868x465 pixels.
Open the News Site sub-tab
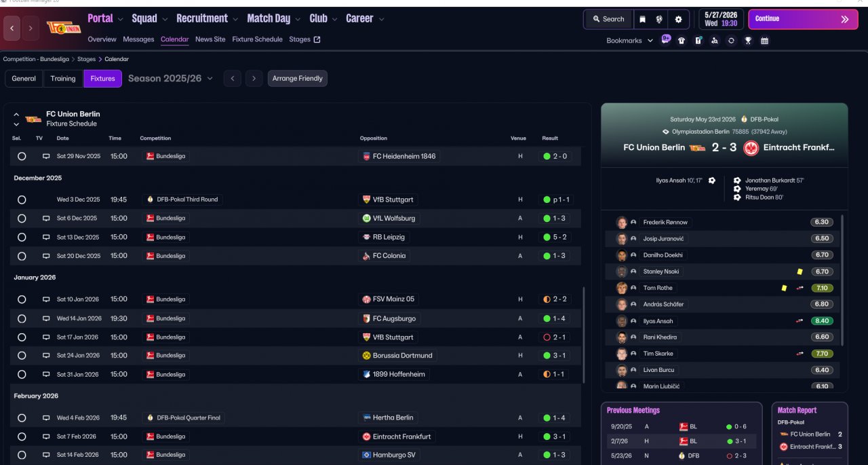tap(210, 39)
